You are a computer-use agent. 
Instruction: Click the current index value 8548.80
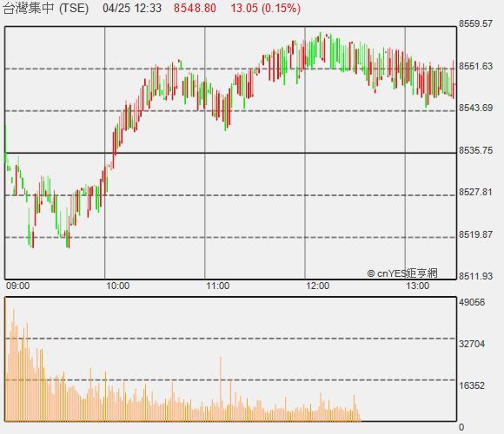tap(195, 8)
